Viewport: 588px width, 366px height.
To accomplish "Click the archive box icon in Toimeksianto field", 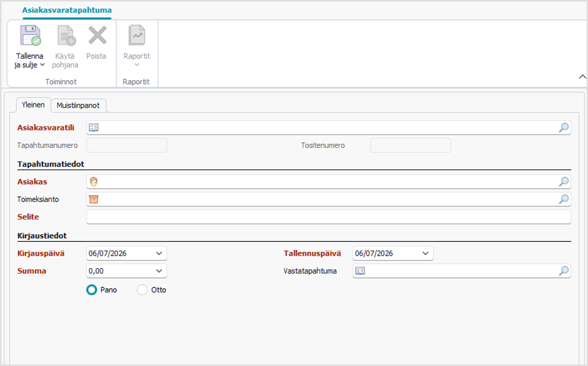I will 94,200.
